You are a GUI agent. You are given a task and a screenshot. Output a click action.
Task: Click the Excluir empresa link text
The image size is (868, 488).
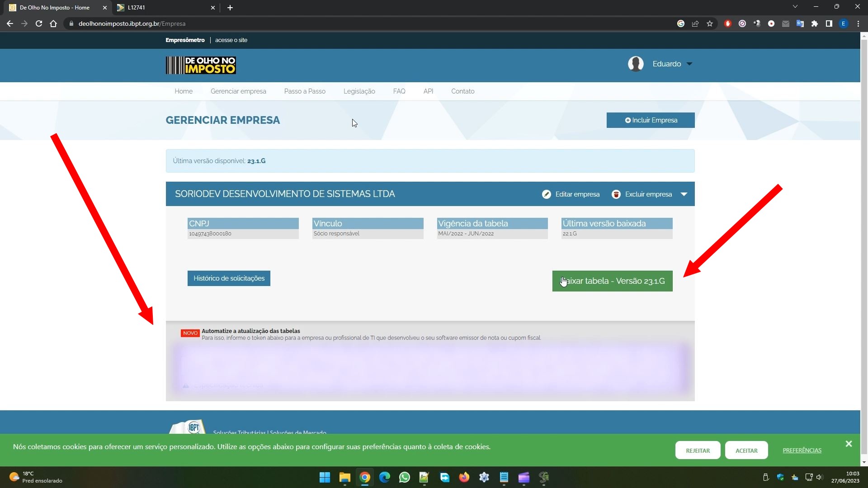click(x=648, y=194)
